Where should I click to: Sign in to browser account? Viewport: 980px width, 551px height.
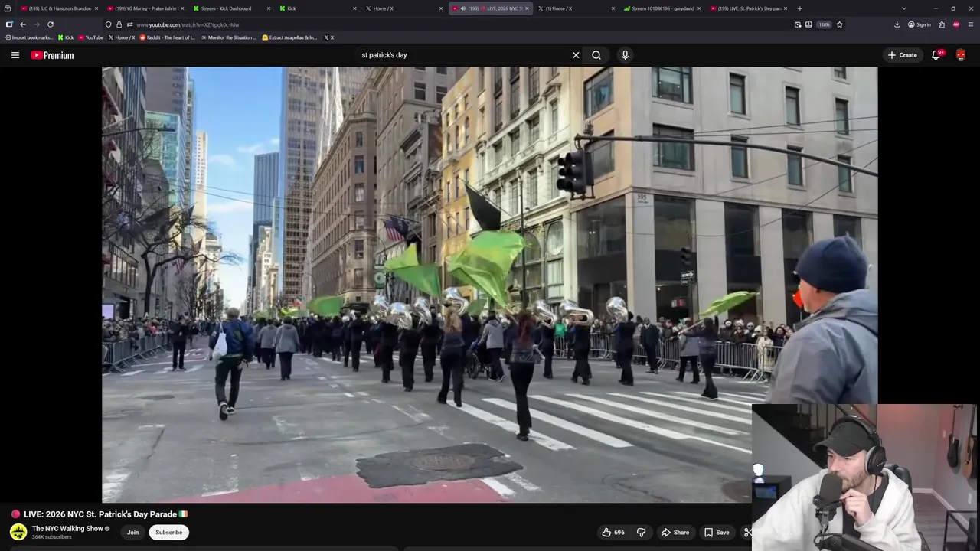pos(919,24)
